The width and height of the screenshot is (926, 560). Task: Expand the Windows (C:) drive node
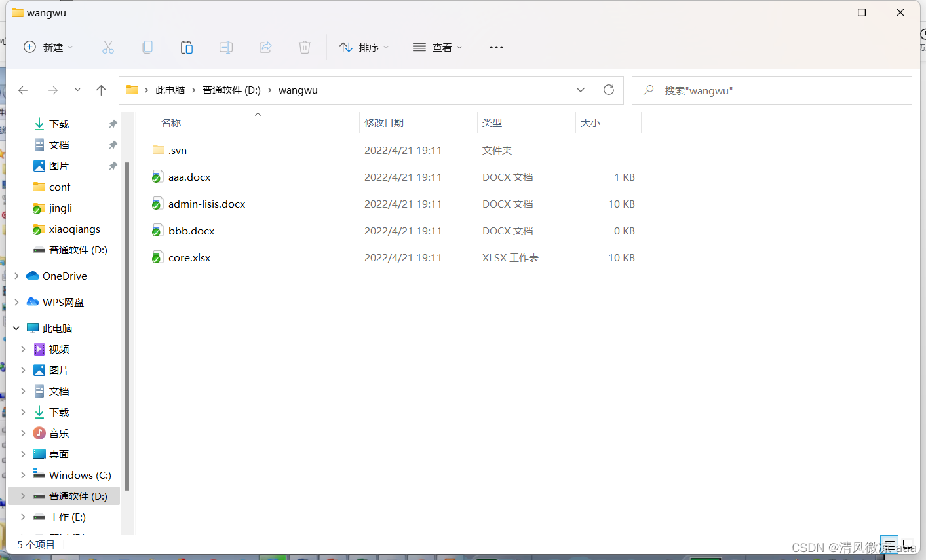coord(23,475)
